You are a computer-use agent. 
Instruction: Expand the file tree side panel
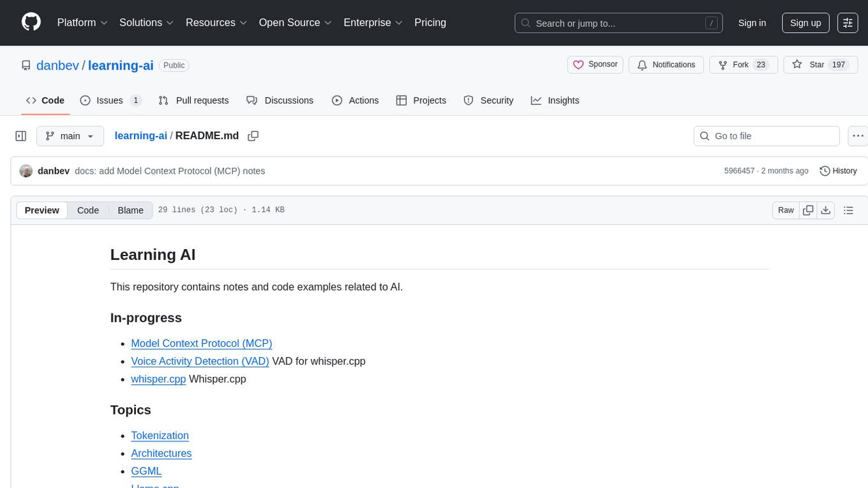click(x=21, y=136)
